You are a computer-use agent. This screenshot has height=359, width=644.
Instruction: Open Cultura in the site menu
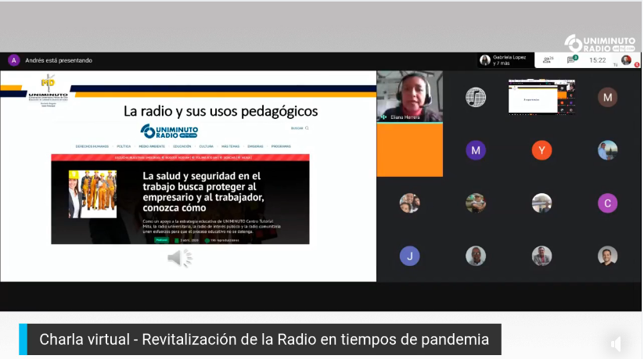(x=206, y=146)
